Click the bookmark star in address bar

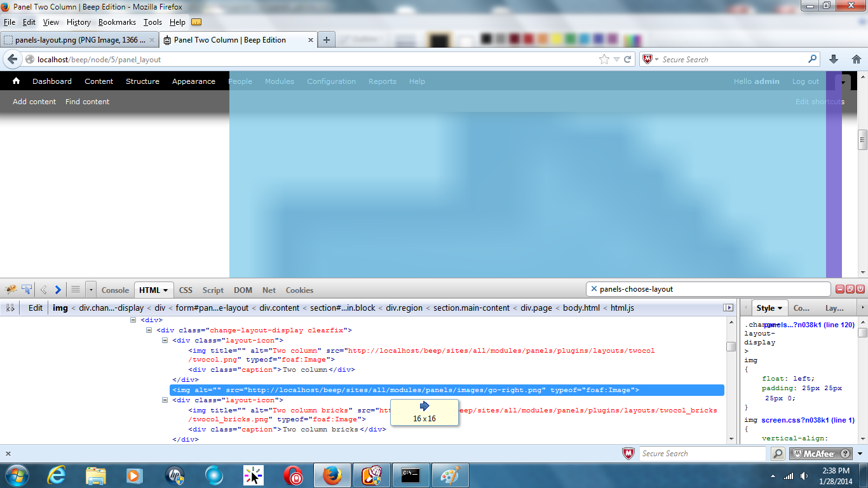pos(604,59)
